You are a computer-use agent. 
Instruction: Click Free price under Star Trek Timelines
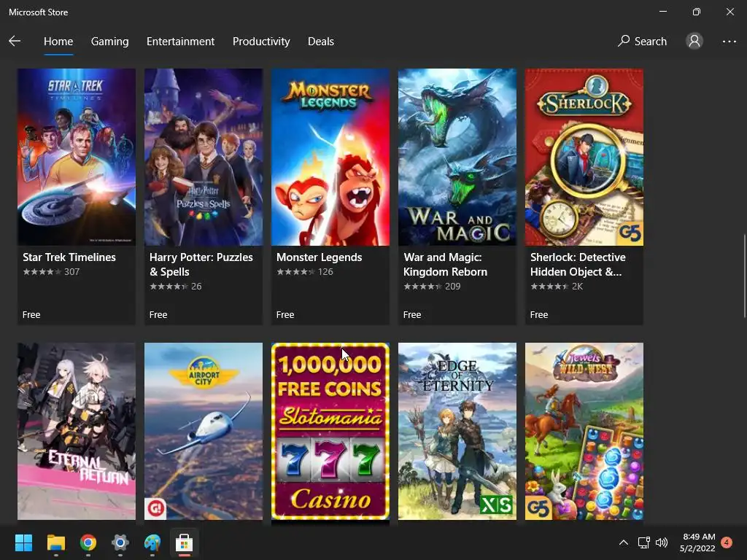(31, 315)
